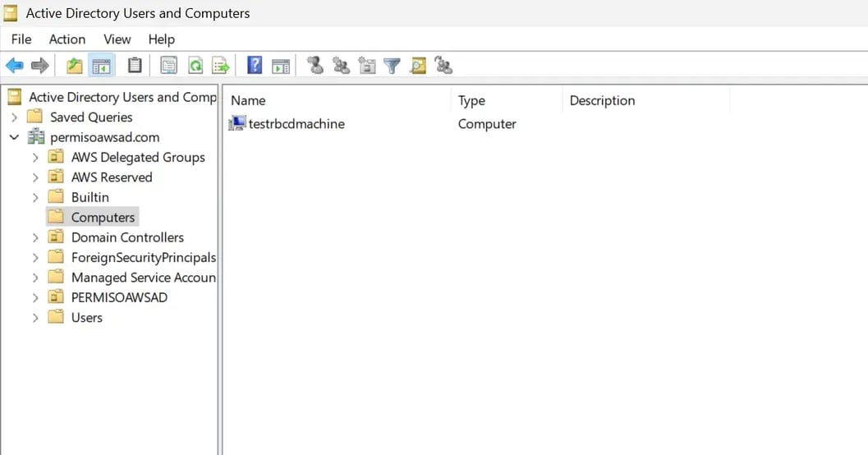The height and width of the screenshot is (455, 868).
Task: Expand AWS Delegated Groups node
Action: 35,158
